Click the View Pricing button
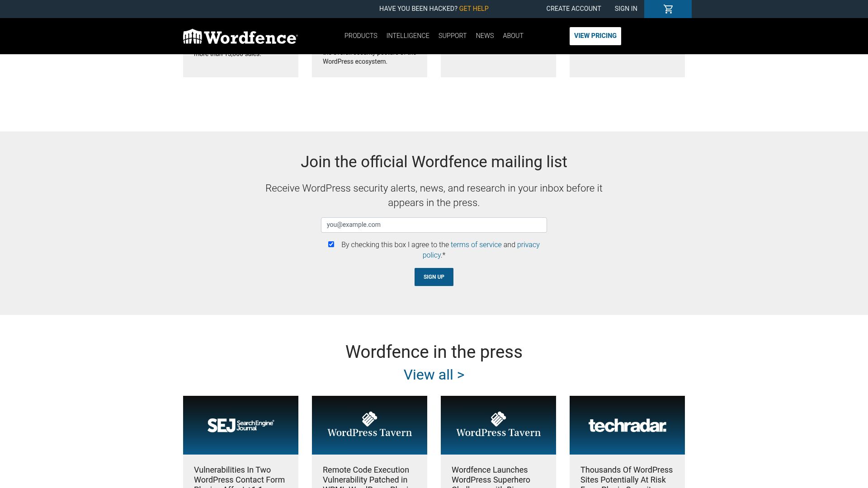 click(x=595, y=36)
